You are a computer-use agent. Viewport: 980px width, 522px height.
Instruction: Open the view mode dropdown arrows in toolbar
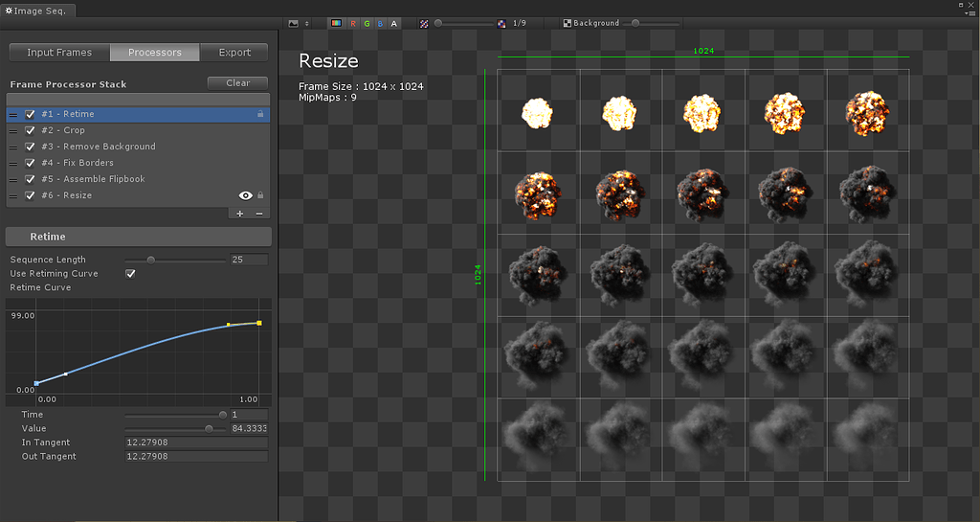306,23
